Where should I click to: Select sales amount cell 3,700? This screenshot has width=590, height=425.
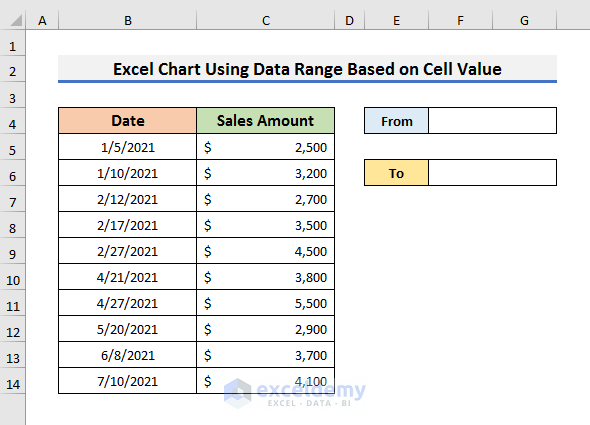click(x=265, y=355)
